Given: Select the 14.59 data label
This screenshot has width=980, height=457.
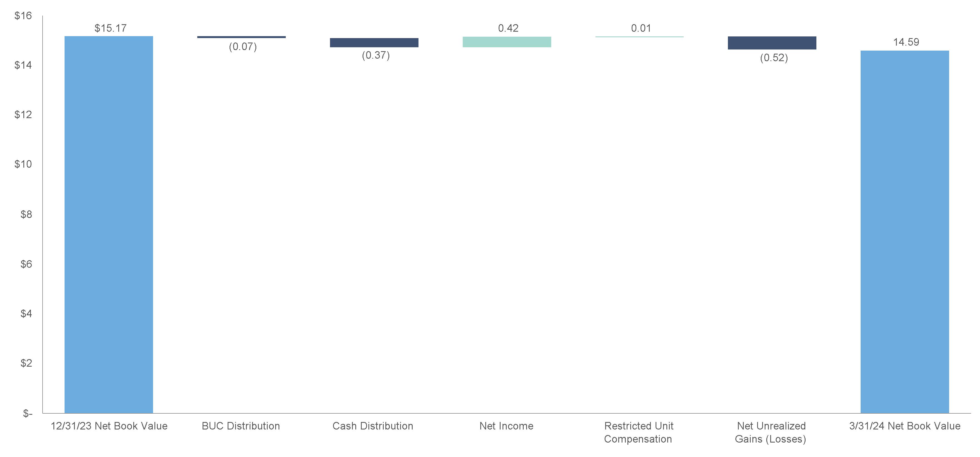Looking at the screenshot, I should pos(906,42).
